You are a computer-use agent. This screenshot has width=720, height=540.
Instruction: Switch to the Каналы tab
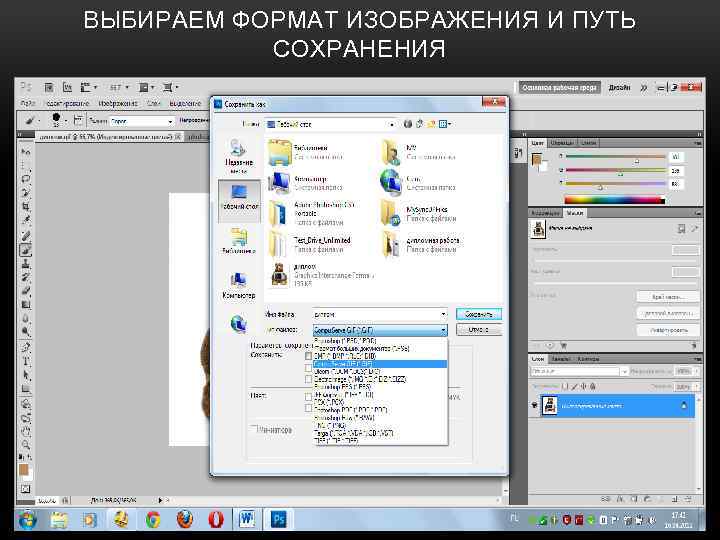[560, 359]
